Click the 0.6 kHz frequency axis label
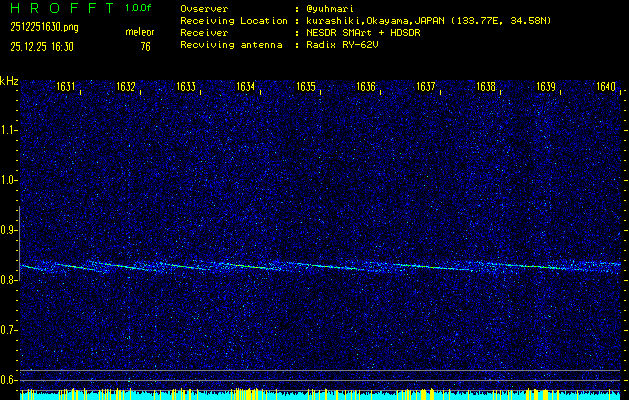The image size is (629, 400). (9, 379)
